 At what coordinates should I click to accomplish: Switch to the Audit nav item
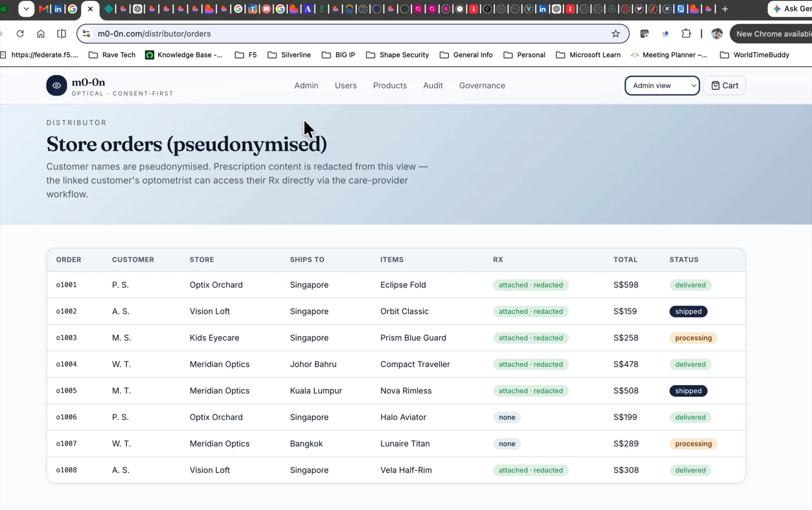click(x=433, y=86)
